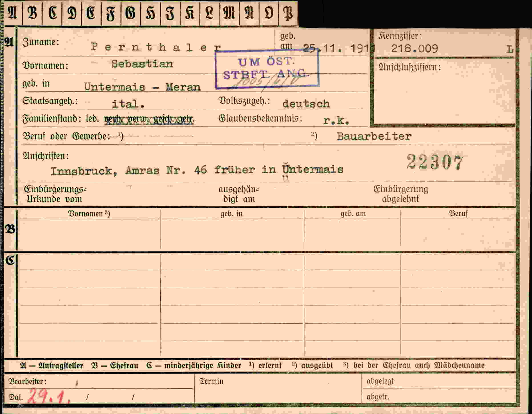Select the index tab letter P

[288, 13]
